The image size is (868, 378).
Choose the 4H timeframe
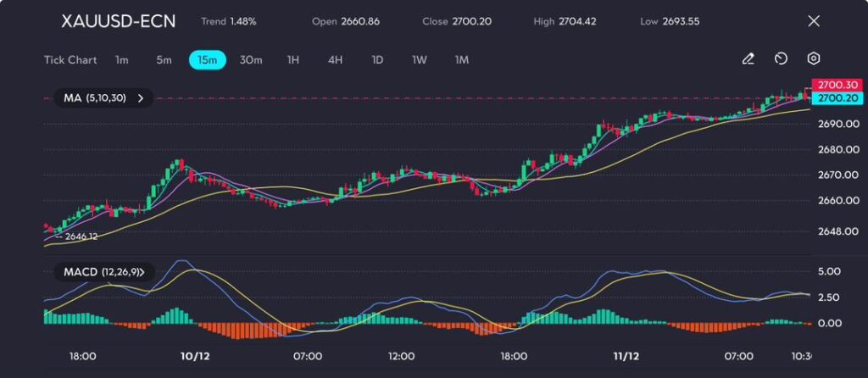[335, 60]
